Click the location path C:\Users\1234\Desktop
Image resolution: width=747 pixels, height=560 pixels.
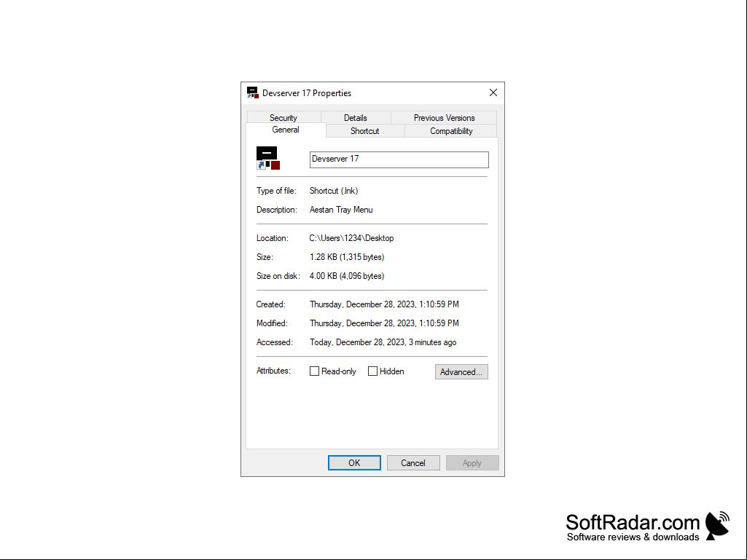pos(351,238)
